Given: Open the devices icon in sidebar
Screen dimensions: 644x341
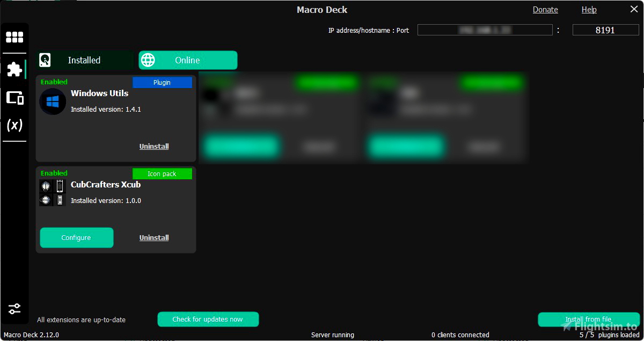Looking at the screenshot, I should coord(14,98).
